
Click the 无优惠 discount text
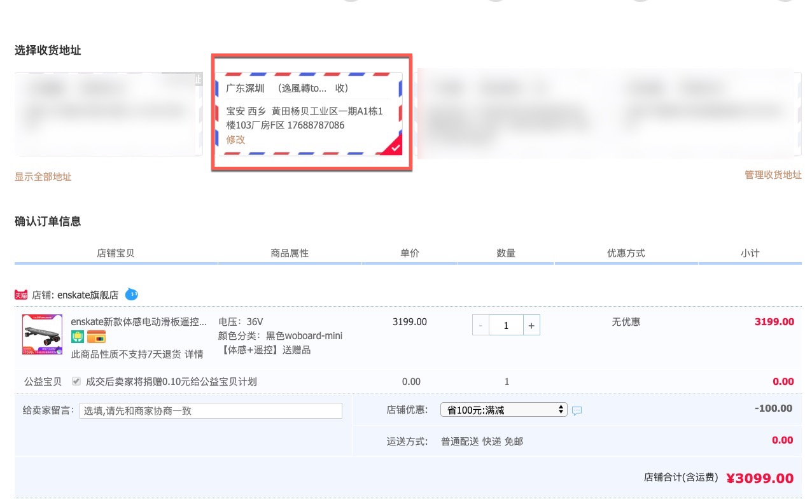[x=626, y=322]
